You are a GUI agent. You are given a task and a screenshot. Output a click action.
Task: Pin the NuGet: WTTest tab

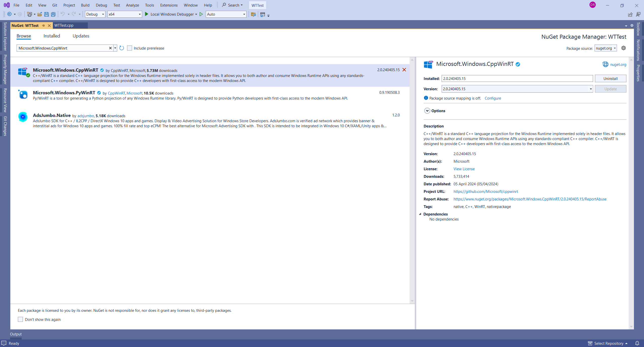(44, 25)
